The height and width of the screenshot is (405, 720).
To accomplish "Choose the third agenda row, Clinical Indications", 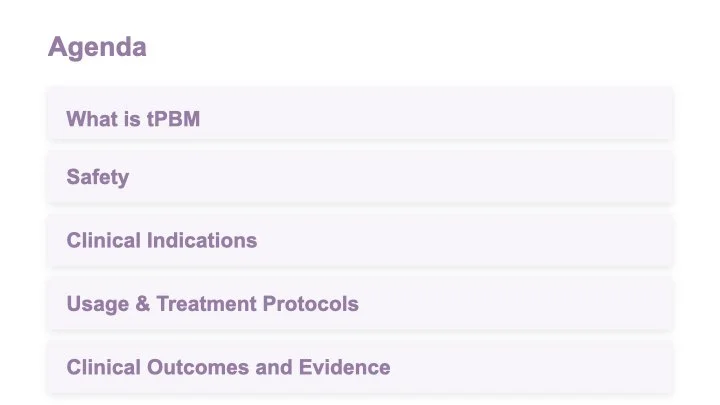I will pyautogui.click(x=360, y=240).
